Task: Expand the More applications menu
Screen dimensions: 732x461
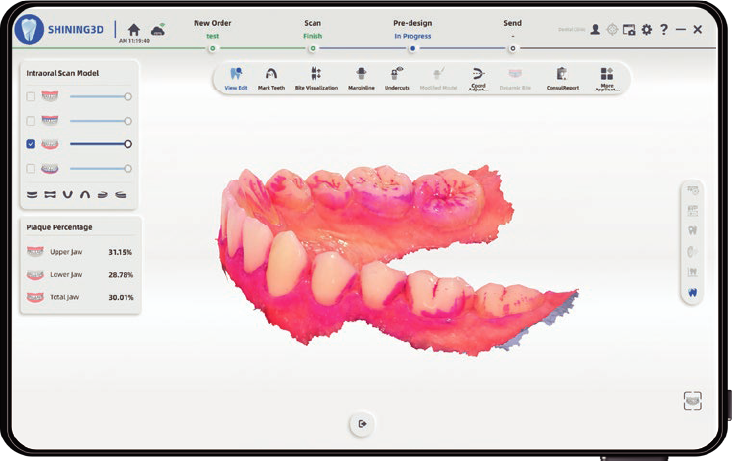Action: click(606, 77)
